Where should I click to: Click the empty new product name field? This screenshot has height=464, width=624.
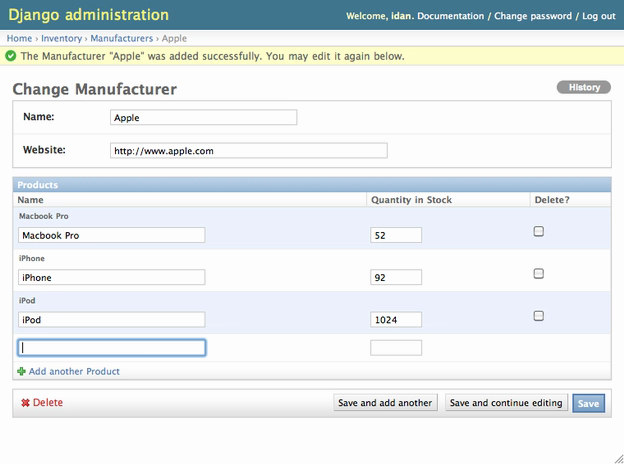pos(111,347)
